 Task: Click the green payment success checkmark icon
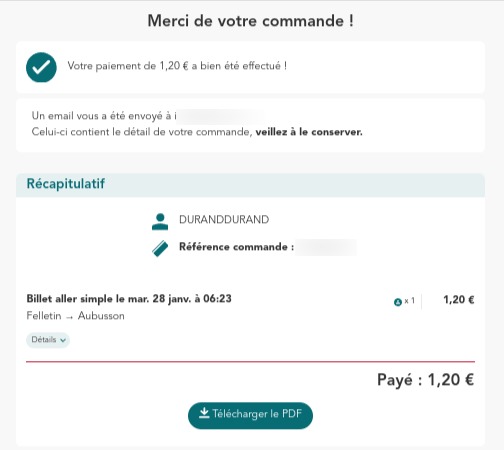[41, 67]
